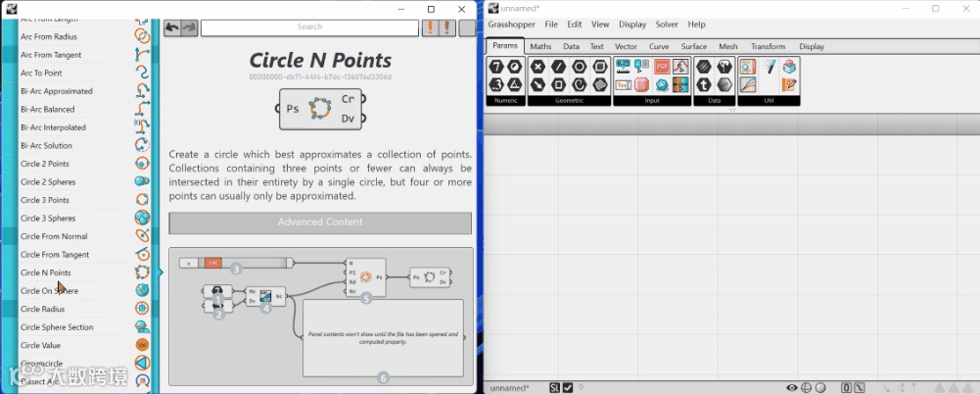Select the Mesh parameter icon in Geometric
The image size is (980, 394).
coord(600,84)
